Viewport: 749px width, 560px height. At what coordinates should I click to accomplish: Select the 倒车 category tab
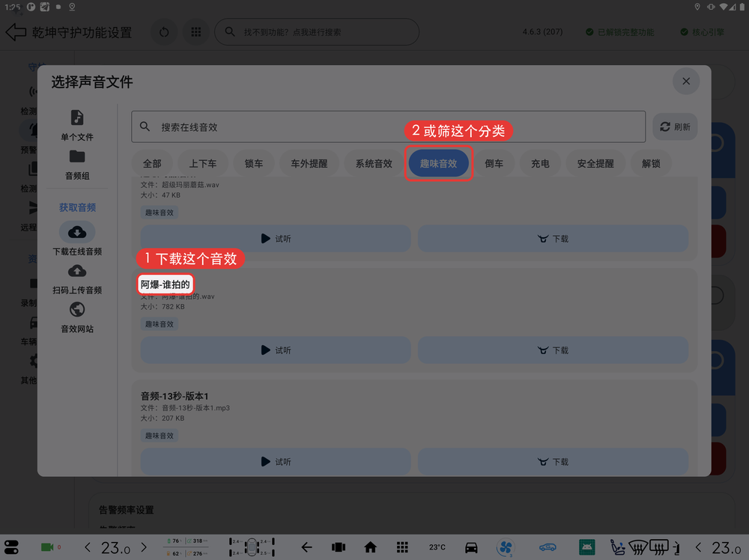click(x=494, y=164)
